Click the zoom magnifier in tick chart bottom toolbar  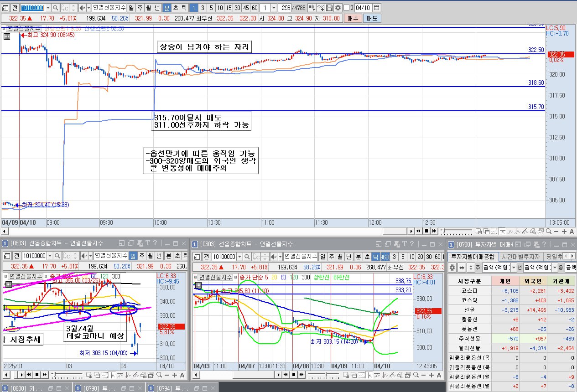416,375
